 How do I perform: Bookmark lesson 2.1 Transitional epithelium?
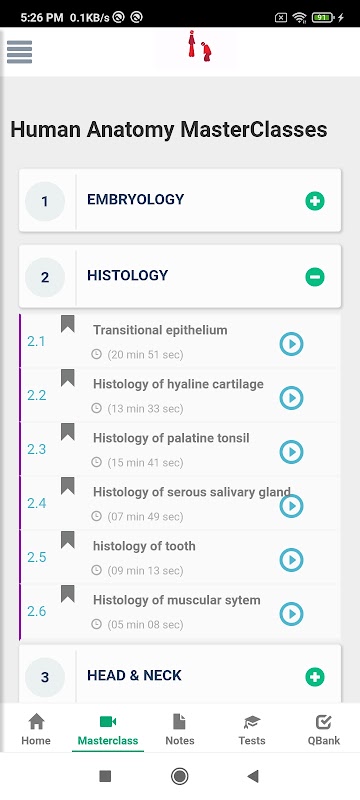click(x=68, y=324)
